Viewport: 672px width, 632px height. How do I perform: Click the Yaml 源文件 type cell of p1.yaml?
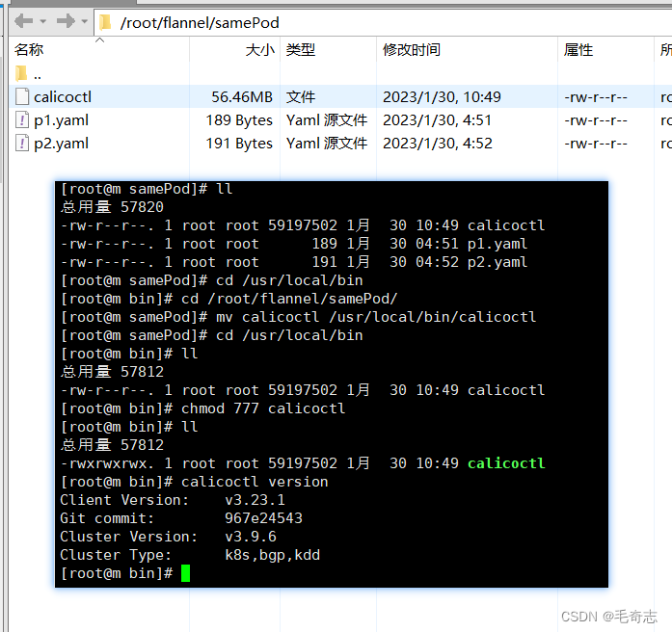pyautogui.click(x=327, y=120)
